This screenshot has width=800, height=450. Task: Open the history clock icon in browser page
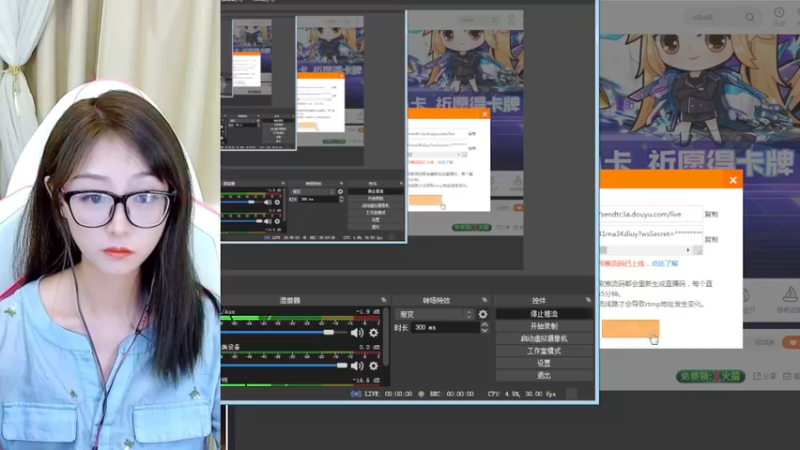(x=779, y=12)
